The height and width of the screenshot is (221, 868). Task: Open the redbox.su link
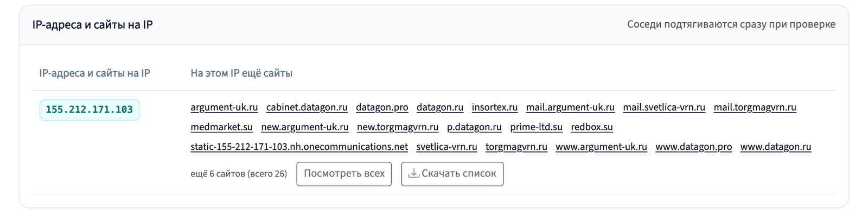592,127
